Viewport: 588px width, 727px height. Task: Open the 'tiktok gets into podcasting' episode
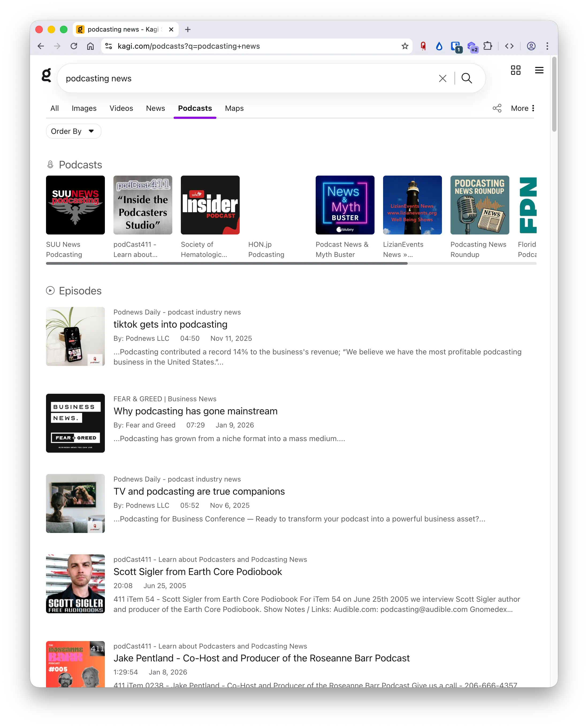pos(170,324)
